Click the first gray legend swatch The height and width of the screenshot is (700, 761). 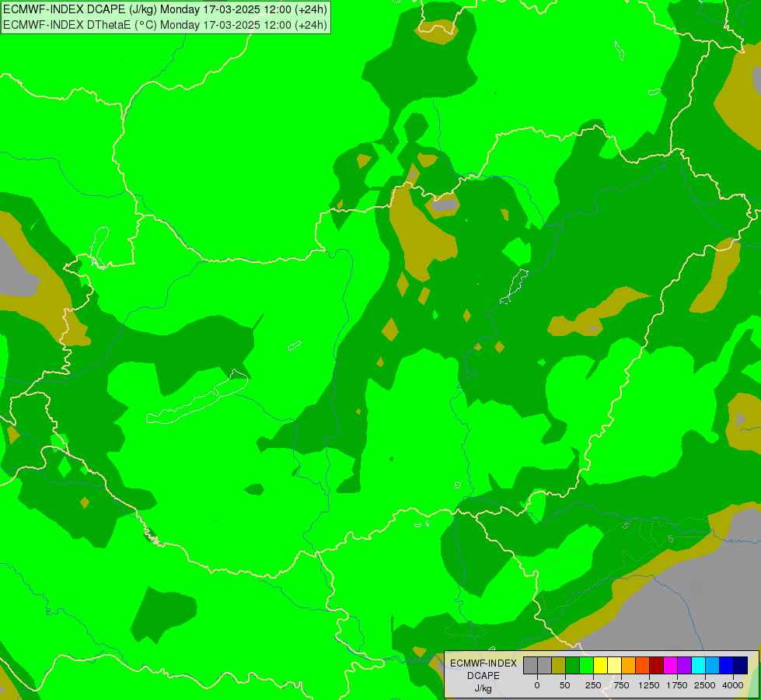point(530,665)
